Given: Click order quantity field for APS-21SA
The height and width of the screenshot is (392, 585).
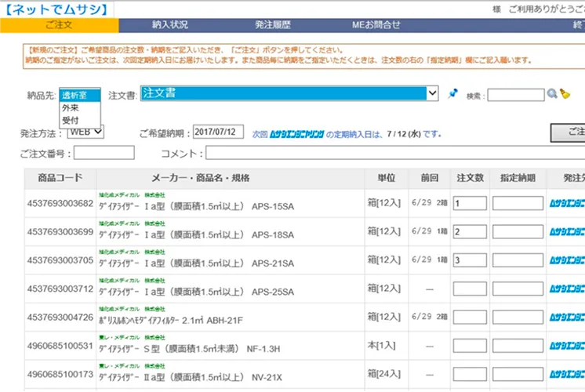Looking at the screenshot, I should [470, 260].
